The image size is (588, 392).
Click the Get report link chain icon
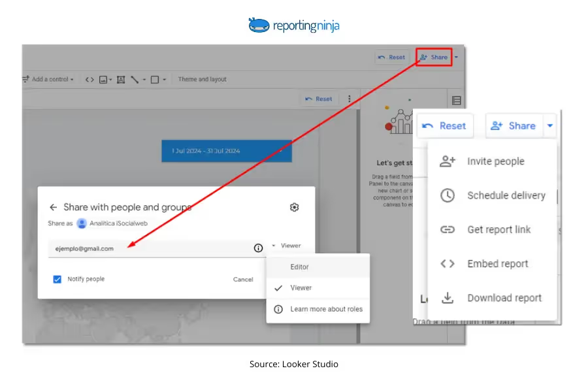click(448, 229)
